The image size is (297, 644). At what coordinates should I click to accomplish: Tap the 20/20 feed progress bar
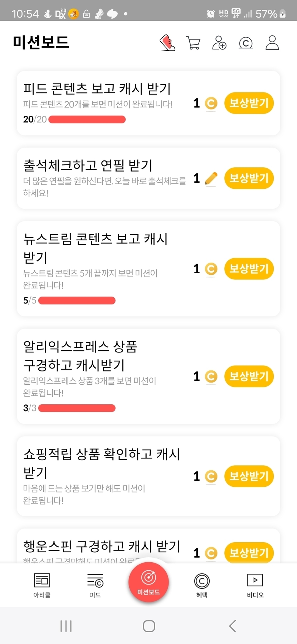click(x=87, y=119)
